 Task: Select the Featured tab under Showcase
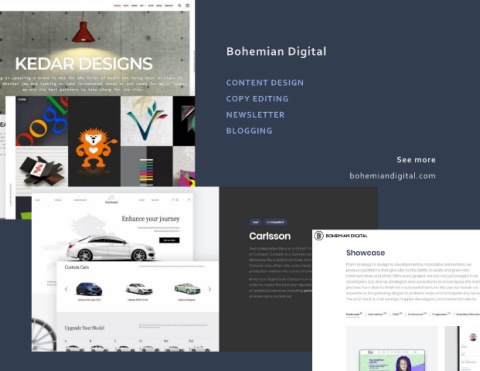354,314
